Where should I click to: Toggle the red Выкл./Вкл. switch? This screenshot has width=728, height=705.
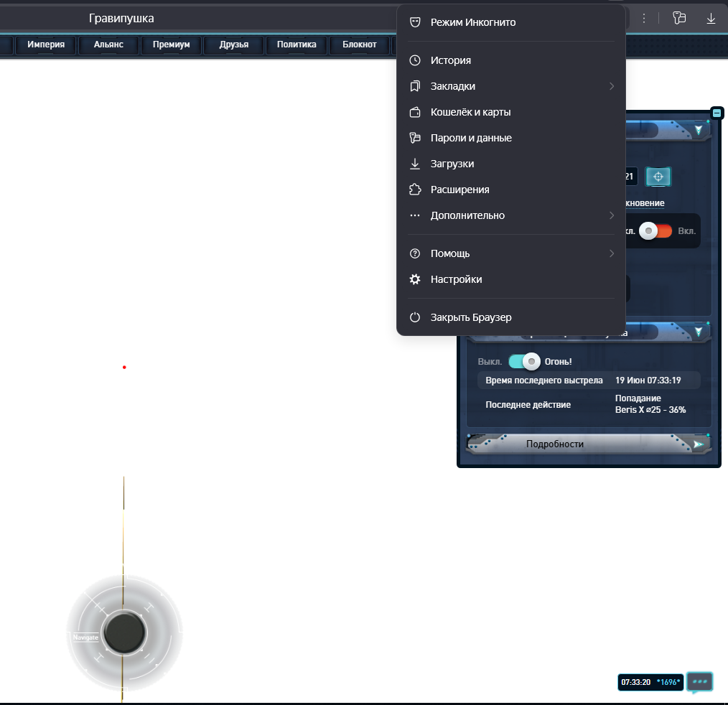[656, 231]
